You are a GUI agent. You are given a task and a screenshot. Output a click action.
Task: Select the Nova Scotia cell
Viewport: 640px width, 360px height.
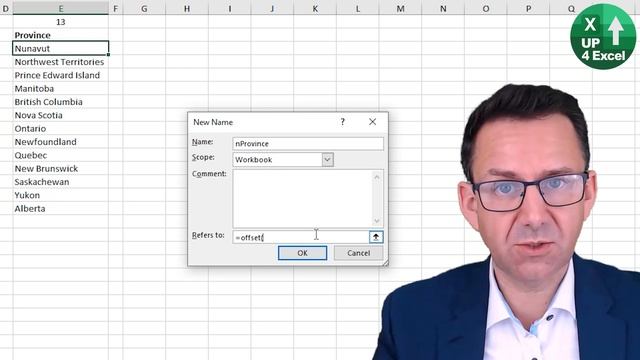coord(60,115)
